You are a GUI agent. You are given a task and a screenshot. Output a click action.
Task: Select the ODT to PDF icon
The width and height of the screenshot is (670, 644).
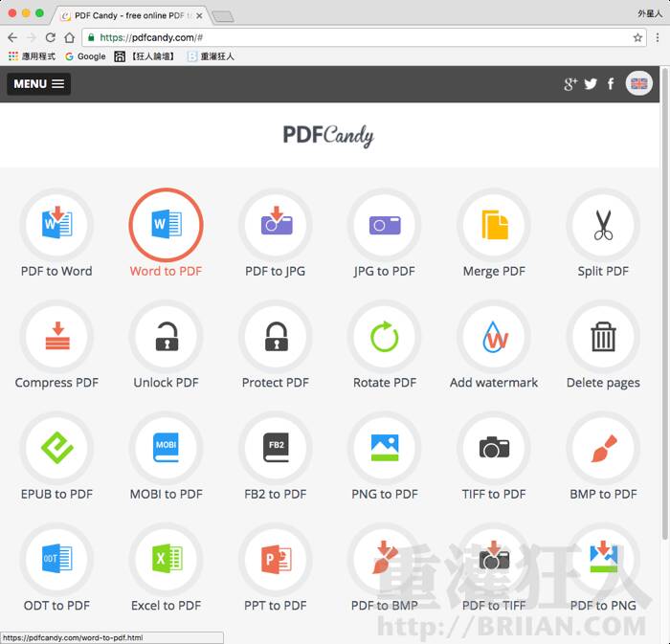(x=56, y=560)
